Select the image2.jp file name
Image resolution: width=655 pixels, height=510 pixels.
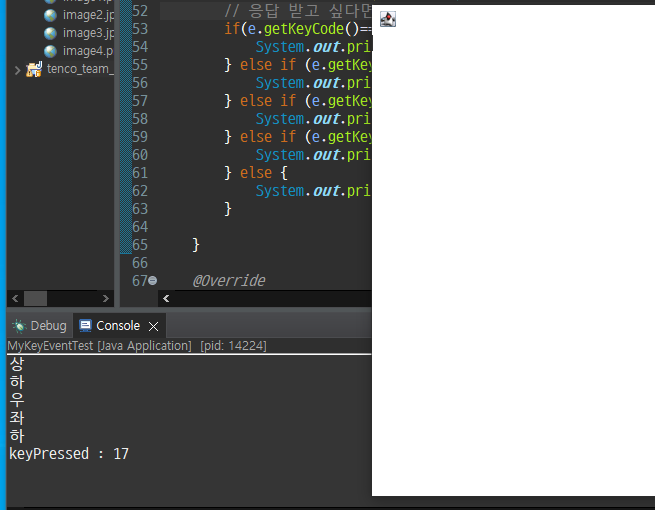click(88, 15)
